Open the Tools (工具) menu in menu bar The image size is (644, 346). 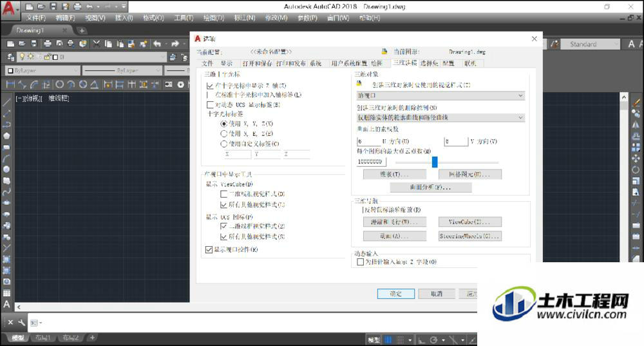click(184, 17)
